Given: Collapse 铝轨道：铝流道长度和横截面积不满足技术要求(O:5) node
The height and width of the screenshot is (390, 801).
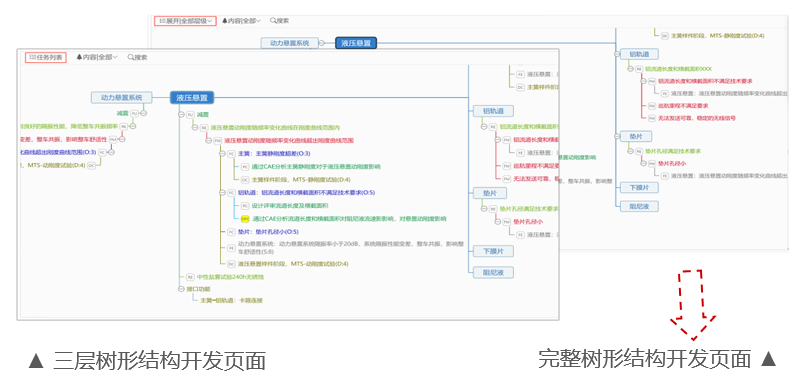Looking at the screenshot, I should (x=222, y=193).
